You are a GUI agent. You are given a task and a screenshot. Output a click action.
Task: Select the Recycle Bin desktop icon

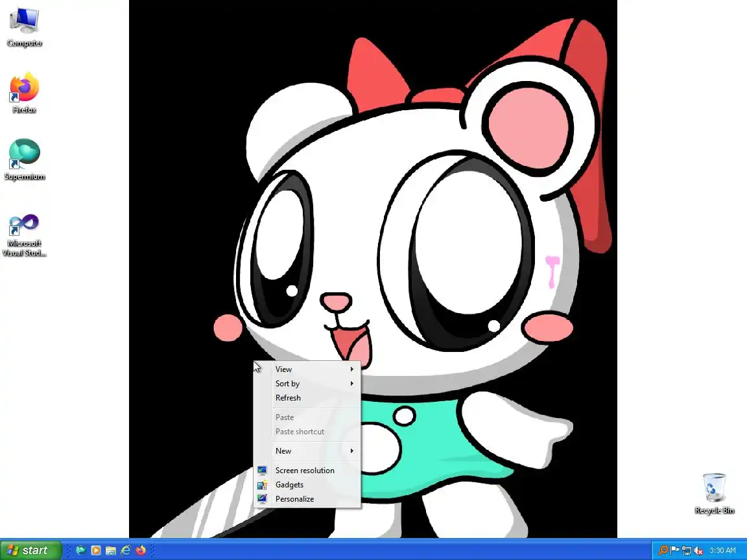pyautogui.click(x=714, y=493)
